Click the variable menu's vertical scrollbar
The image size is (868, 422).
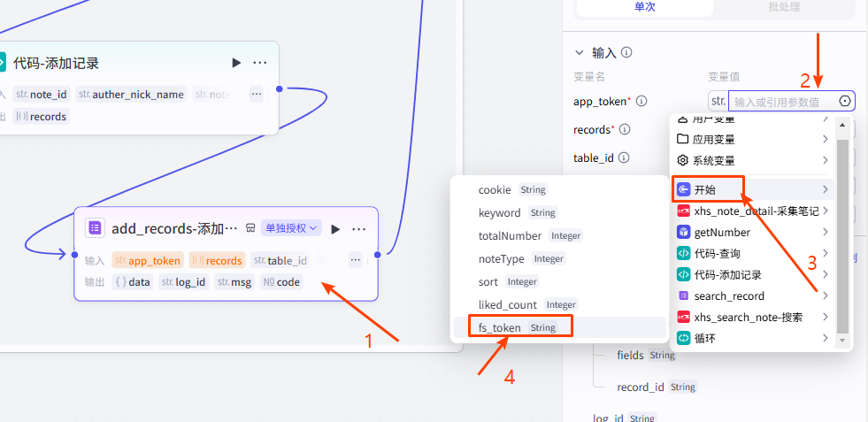[842, 230]
